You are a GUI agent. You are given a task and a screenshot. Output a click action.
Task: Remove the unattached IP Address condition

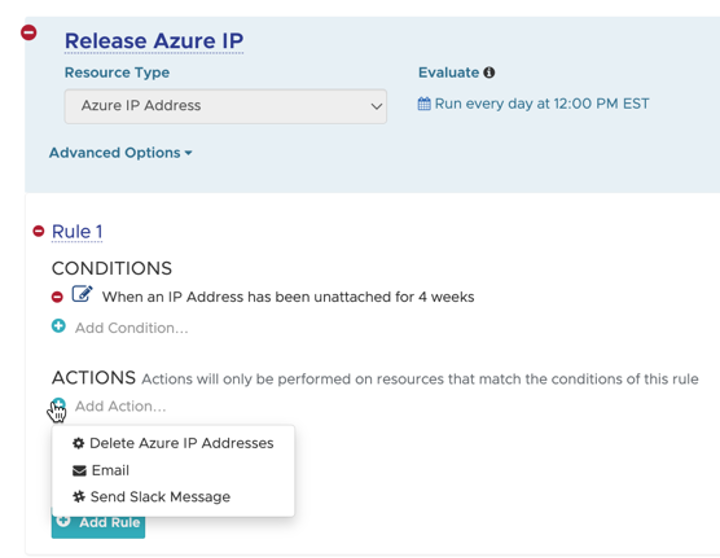click(57, 297)
